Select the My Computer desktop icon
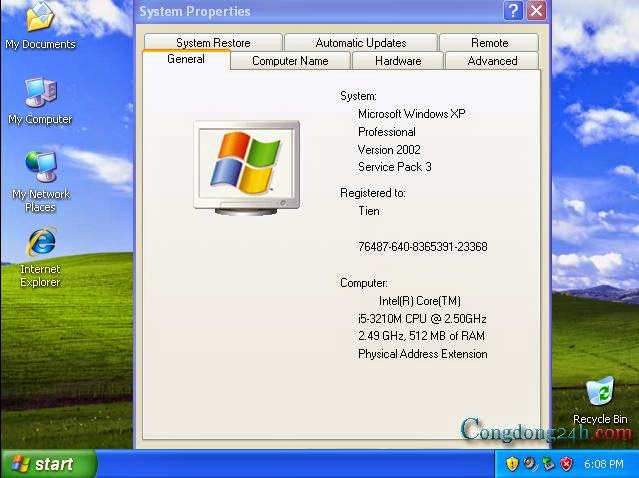This screenshot has height=478, width=639. (x=40, y=101)
